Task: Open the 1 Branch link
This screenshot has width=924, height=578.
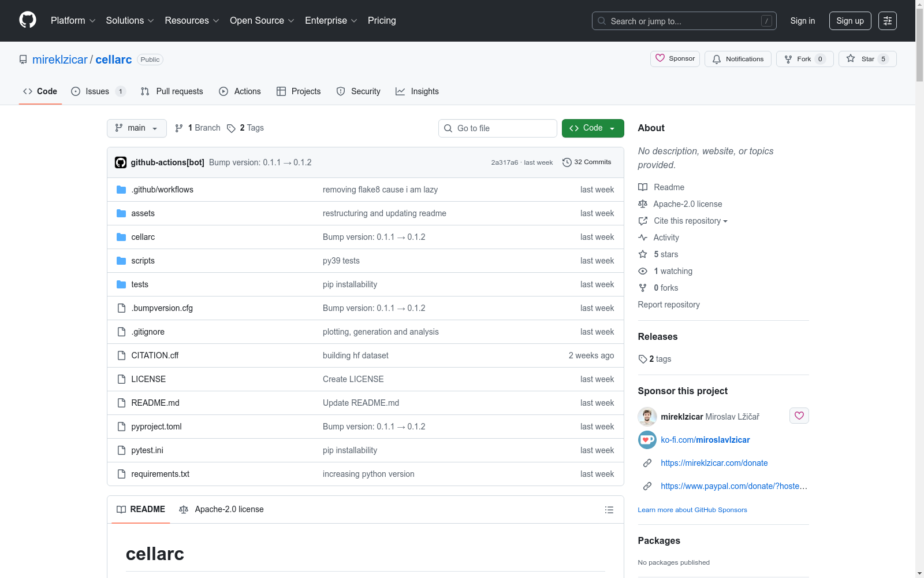Action: click(198, 128)
